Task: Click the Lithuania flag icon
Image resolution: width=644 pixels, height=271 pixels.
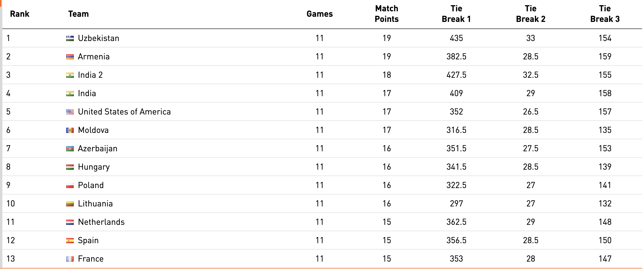Action: pos(70,204)
